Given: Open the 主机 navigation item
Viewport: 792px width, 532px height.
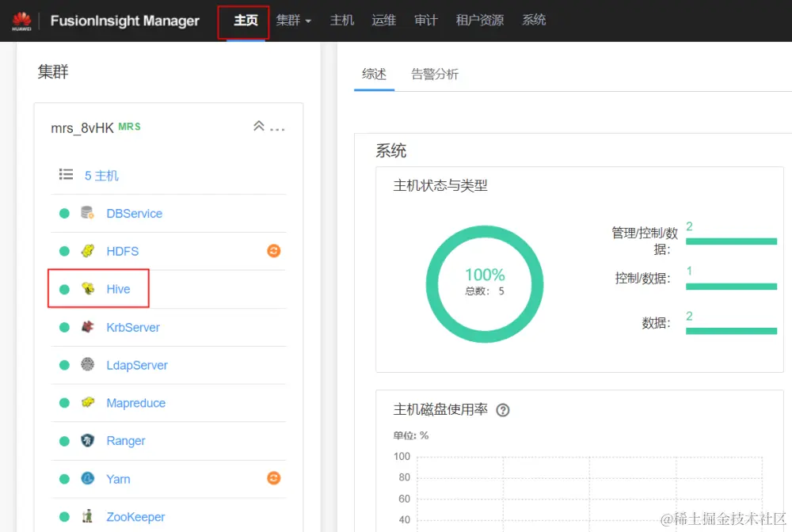Looking at the screenshot, I should click(342, 21).
